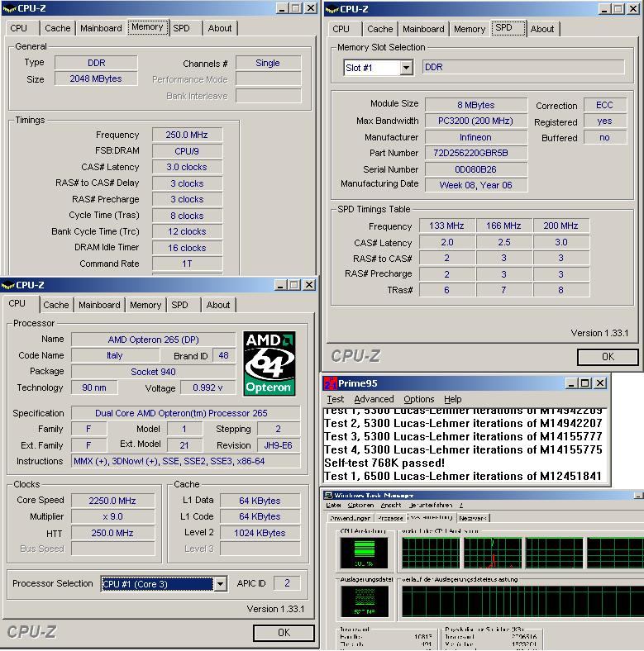This screenshot has height=651, width=644.
Task: Click the Multiplier value x 9.0
Action: [x=112, y=517]
